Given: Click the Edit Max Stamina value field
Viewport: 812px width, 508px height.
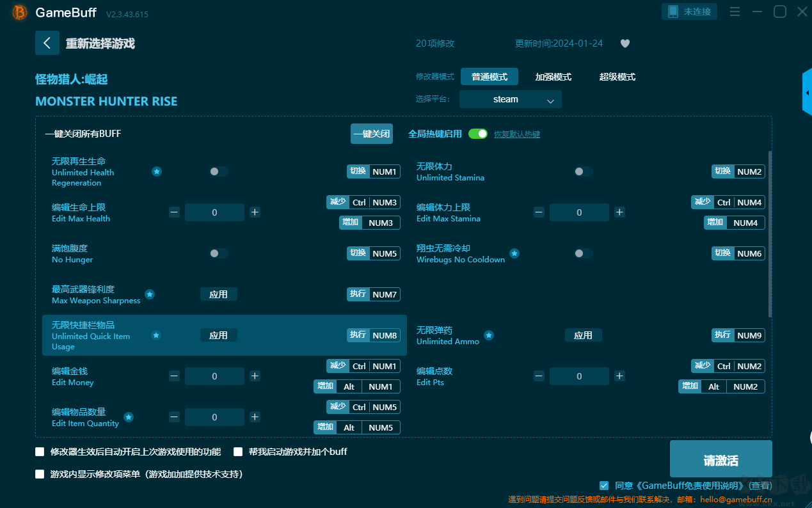Looking at the screenshot, I should point(579,212).
